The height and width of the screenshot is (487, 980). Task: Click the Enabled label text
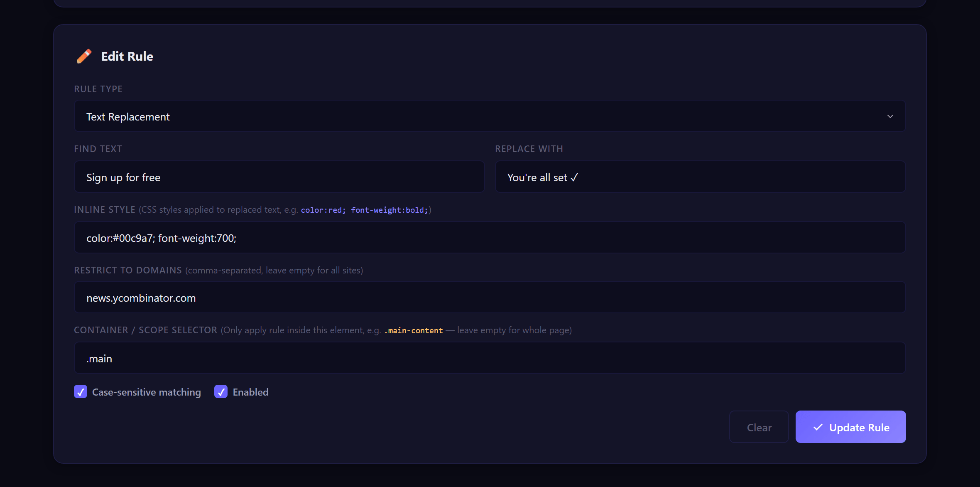[x=251, y=392]
